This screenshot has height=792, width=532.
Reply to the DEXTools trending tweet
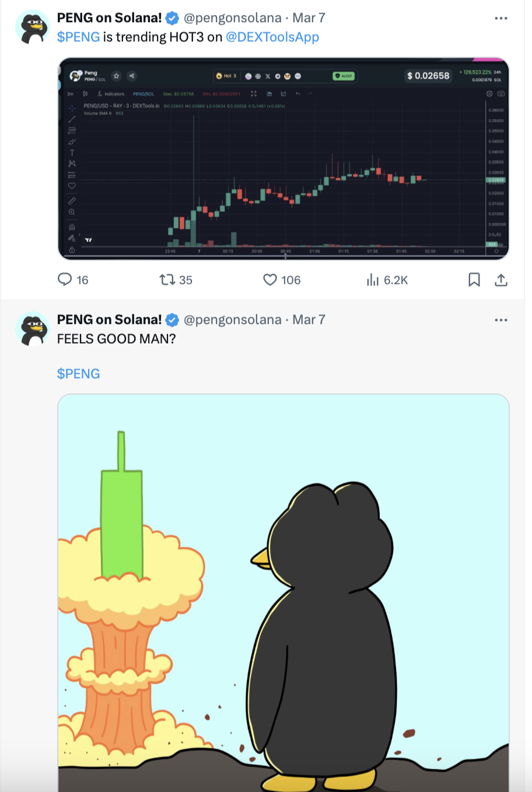click(65, 280)
